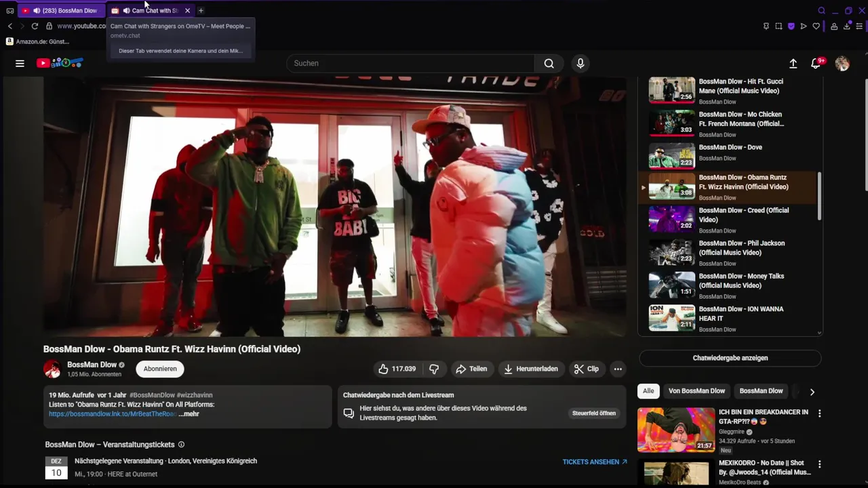Open the BossMan Dlow channel name link

[92, 365]
